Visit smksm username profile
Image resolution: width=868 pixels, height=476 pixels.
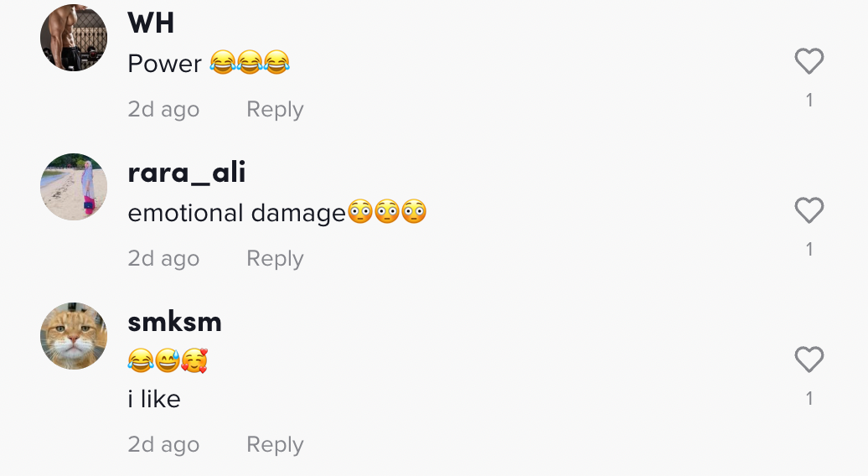175,322
